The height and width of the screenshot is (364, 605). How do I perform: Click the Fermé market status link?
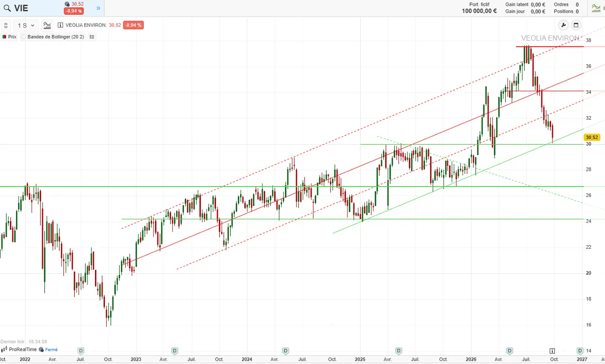pos(52,349)
